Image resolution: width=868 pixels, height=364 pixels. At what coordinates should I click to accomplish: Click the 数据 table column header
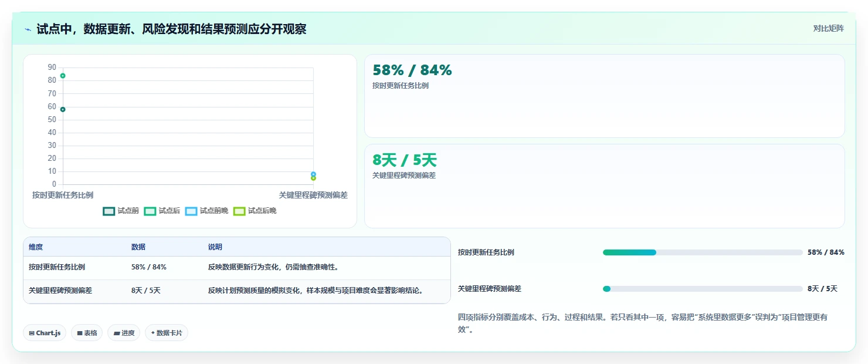click(x=138, y=247)
